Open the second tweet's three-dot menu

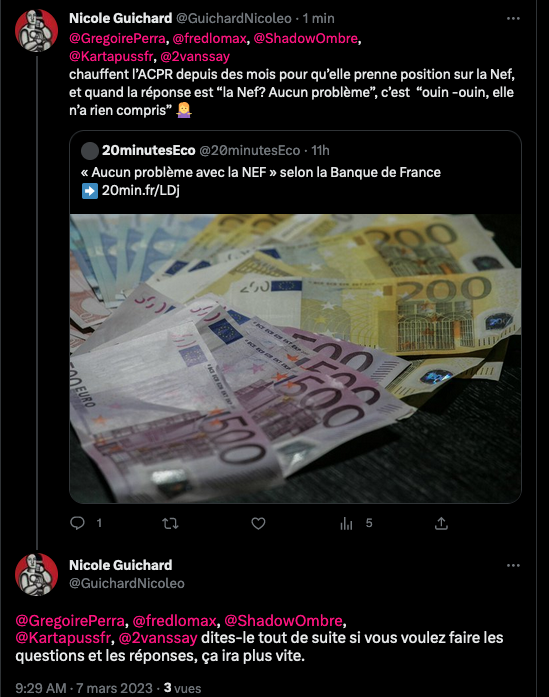(513, 565)
